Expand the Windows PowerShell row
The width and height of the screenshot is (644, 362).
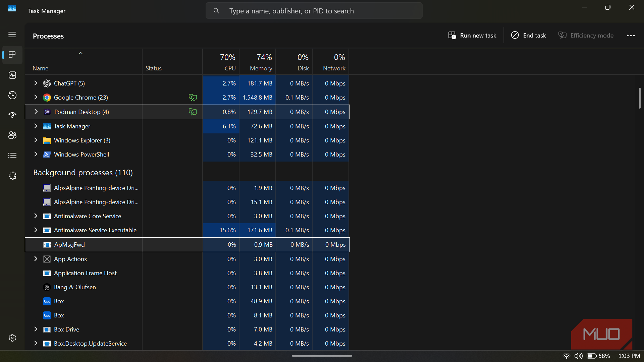pyautogui.click(x=36, y=154)
